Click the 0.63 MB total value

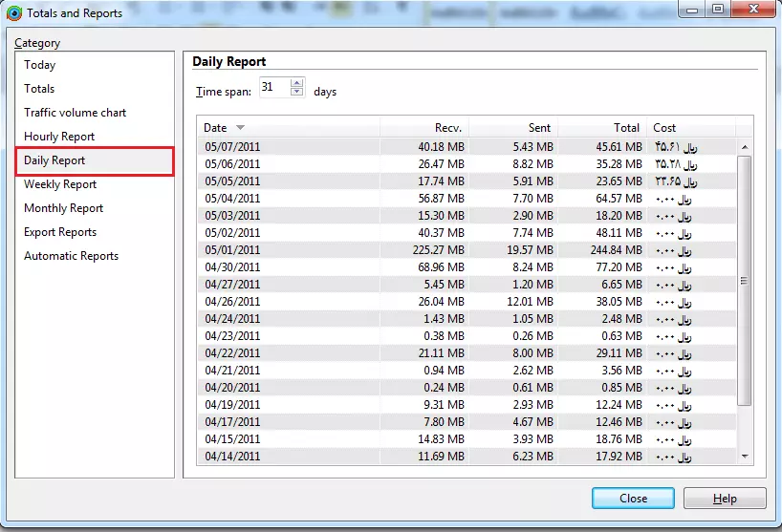coord(622,336)
